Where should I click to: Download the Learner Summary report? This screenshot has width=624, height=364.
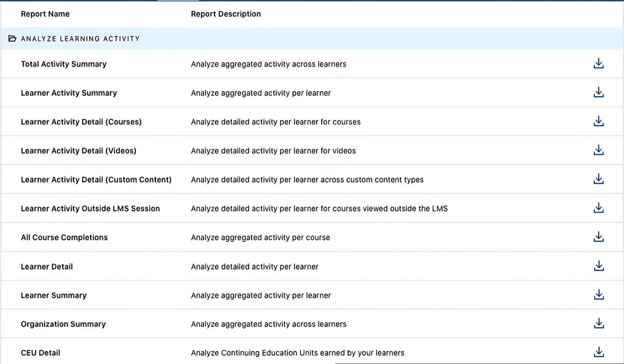pos(599,295)
